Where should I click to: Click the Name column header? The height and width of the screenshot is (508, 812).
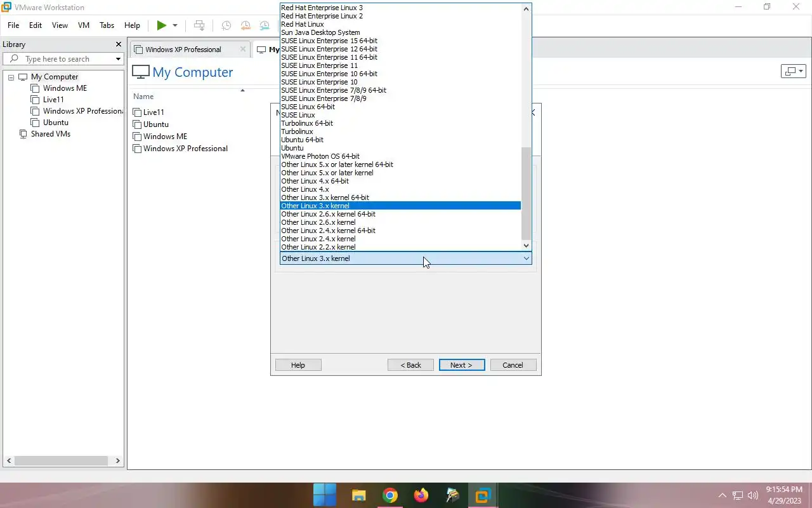coord(143,97)
